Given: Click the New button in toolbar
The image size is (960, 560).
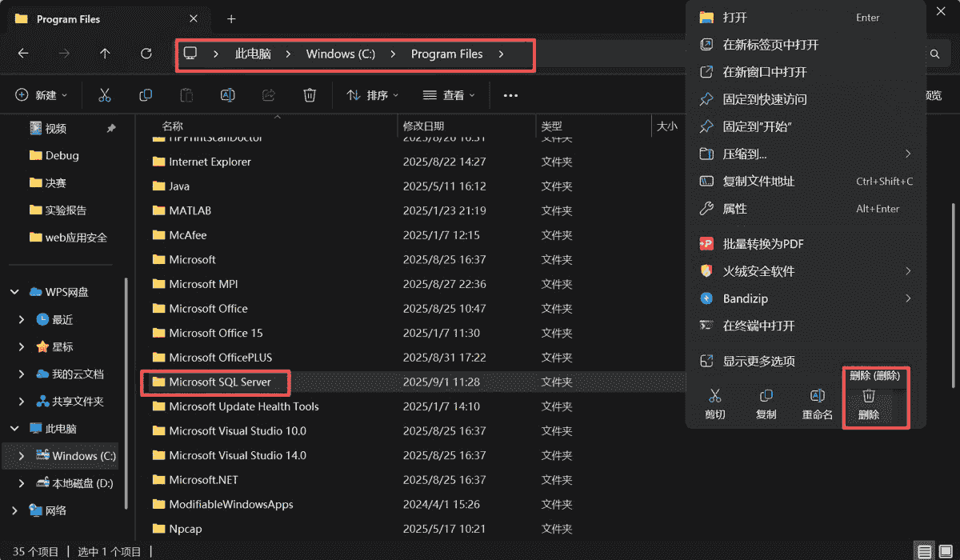Looking at the screenshot, I should (41, 95).
